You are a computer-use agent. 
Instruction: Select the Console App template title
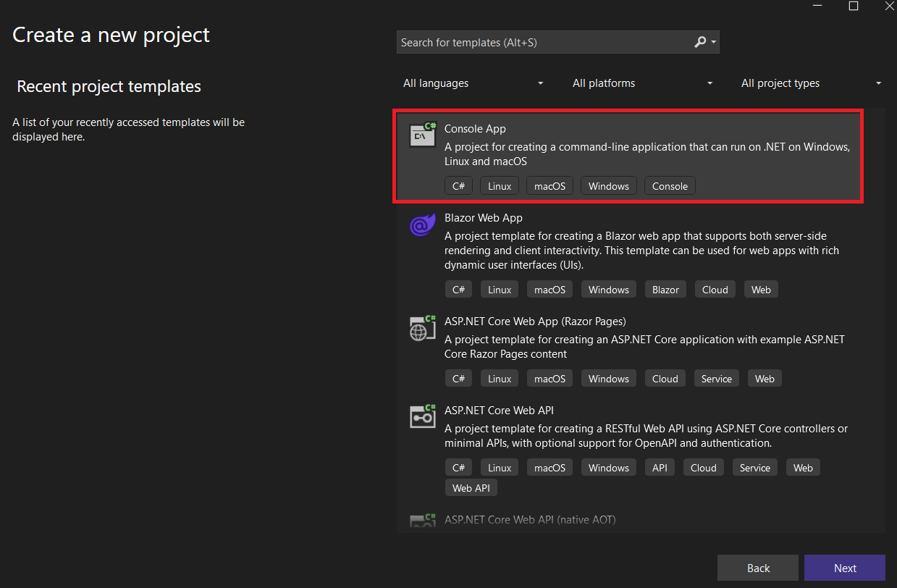tap(475, 129)
